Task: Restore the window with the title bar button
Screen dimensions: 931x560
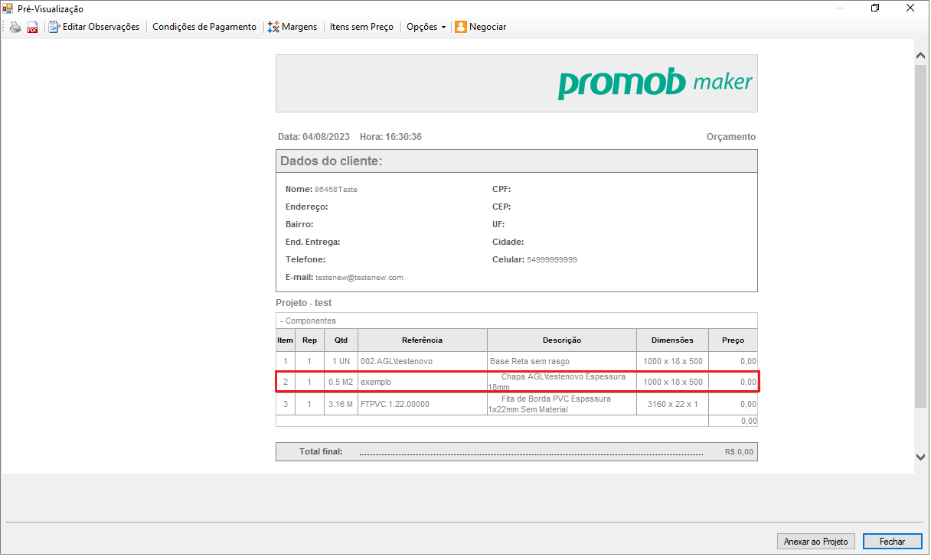Action: [x=875, y=8]
